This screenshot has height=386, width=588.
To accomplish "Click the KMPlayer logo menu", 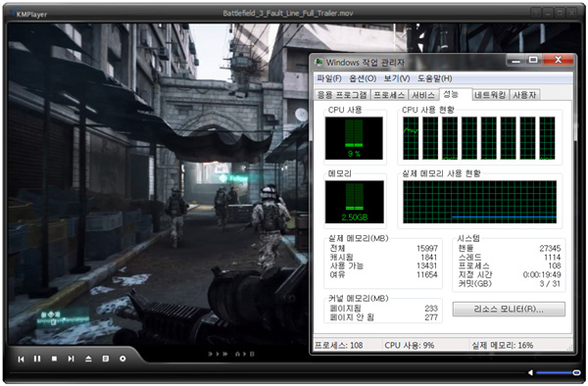I will pyautogui.click(x=29, y=15).
